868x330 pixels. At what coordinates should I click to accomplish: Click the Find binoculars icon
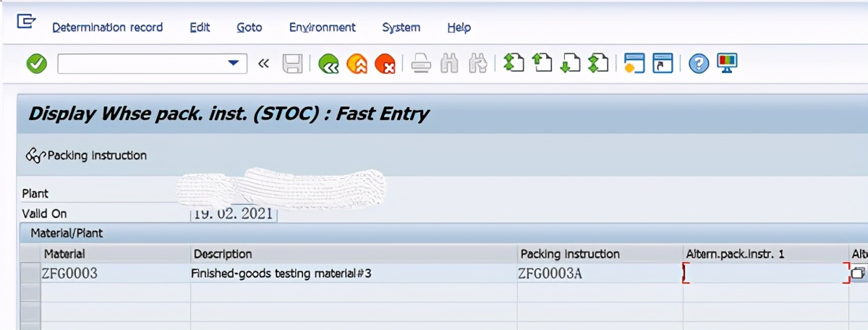pyautogui.click(x=450, y=64)
